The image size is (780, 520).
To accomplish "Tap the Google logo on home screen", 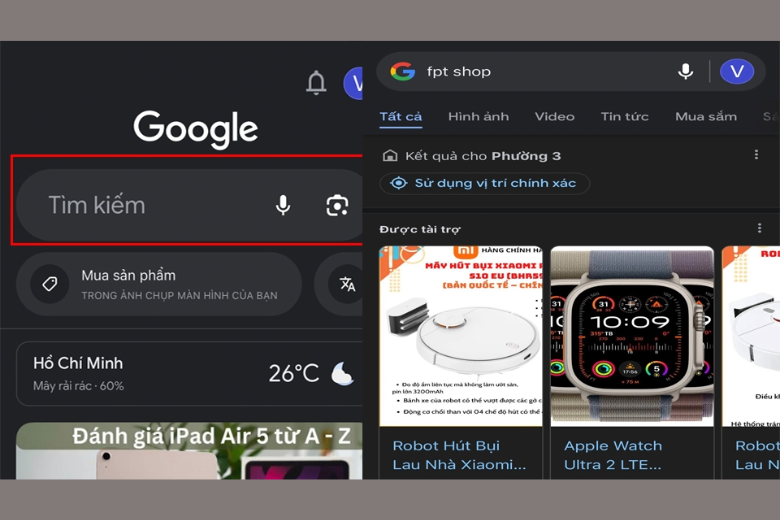I will pyautogui.click(x=195, y=129).
